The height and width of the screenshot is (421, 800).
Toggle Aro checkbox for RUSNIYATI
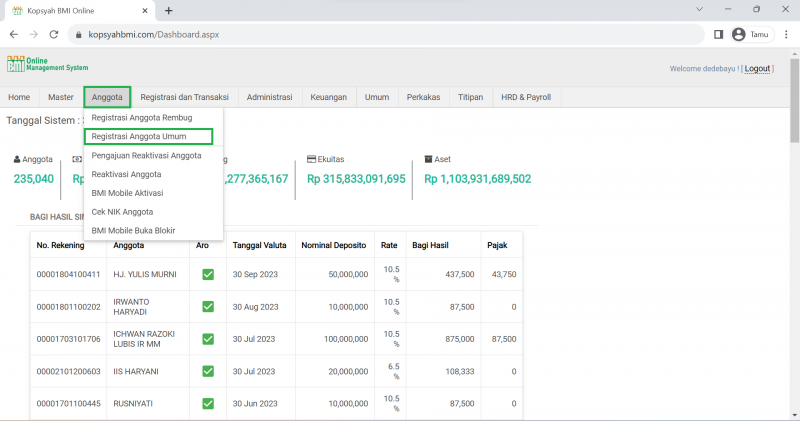pyautogui.click(x=208, y=404)
